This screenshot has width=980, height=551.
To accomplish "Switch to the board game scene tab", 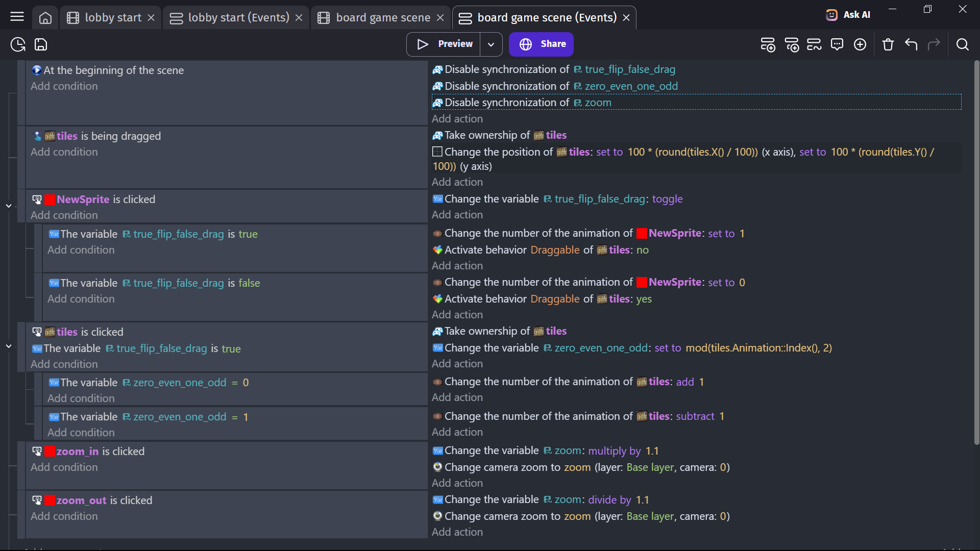I will click(382, 18).
